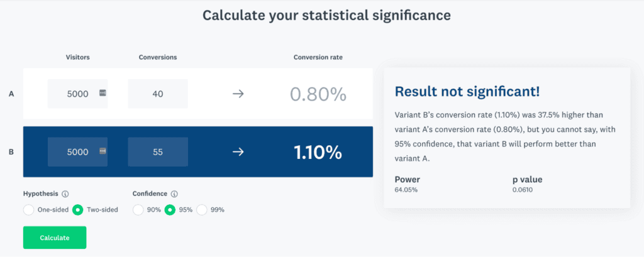Click the Confidence info icon

[174, 194]
